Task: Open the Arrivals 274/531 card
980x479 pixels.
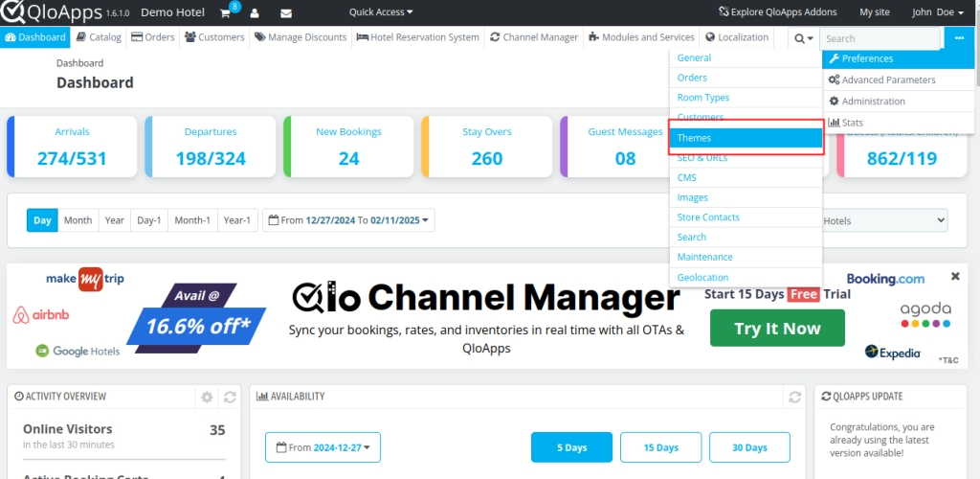Action: coord(72,147)
